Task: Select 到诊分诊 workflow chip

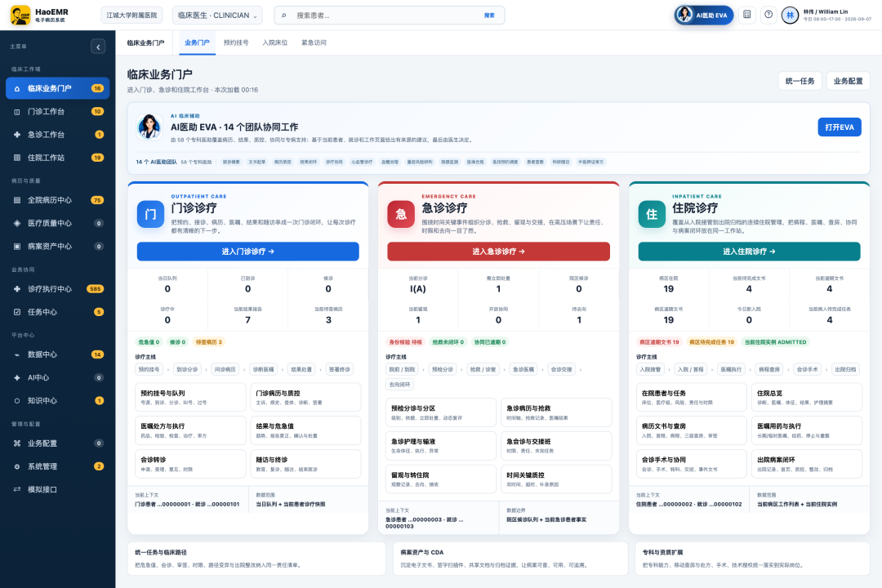Action: 187,370
